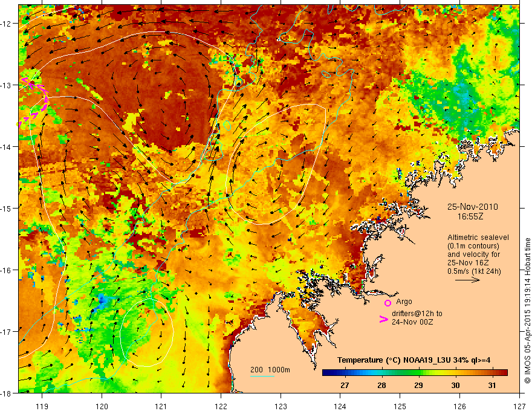Click longitude axis label 122
Screen dimensions: 532x411
[221, 406]
